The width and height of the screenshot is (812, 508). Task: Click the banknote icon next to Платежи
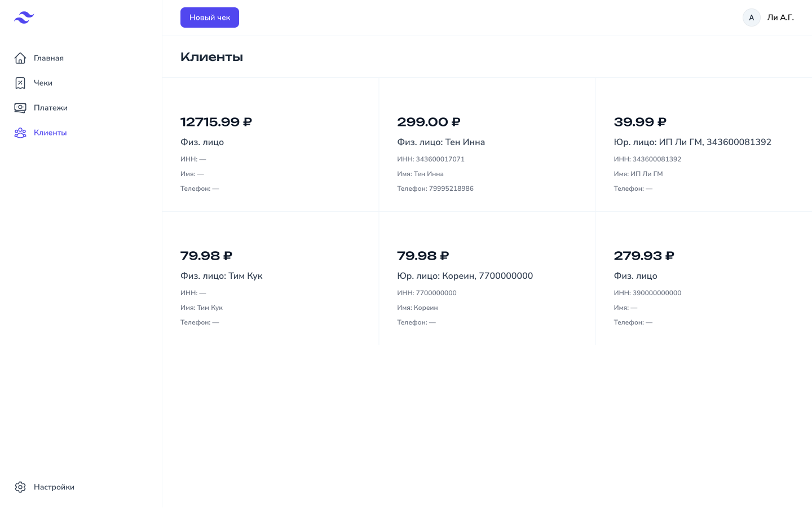pos(20,108)
